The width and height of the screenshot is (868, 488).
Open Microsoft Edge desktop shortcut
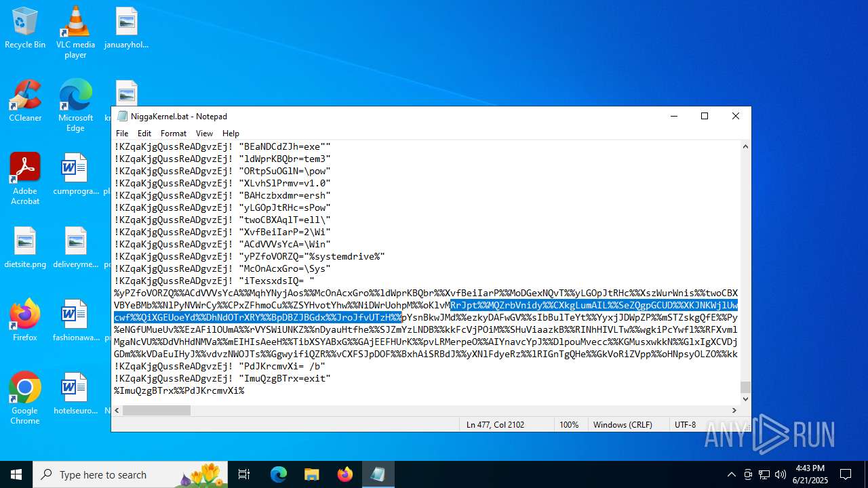point(75,106)
